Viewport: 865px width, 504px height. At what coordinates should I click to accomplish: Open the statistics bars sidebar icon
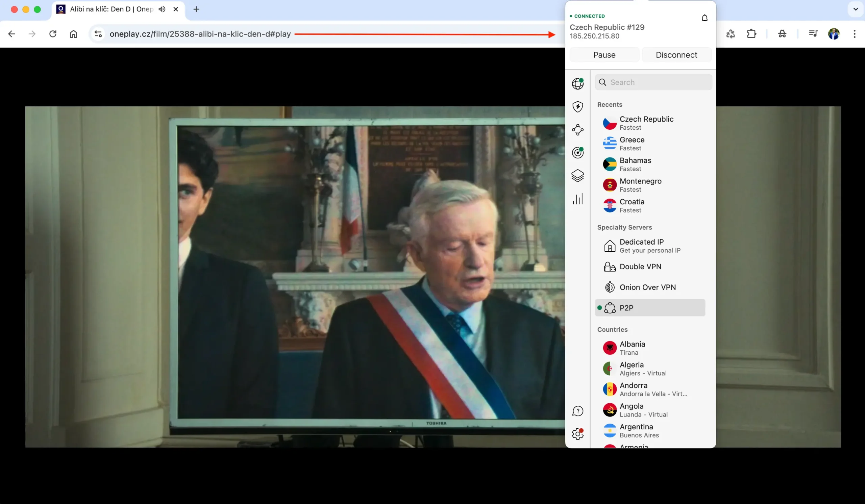pyautogui.click(x=578, y=199)
